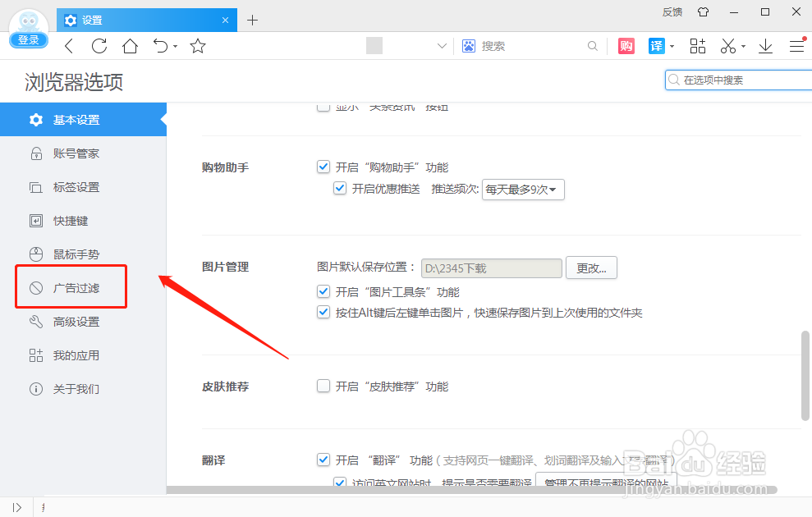Enable 皮肤推荐 feature checkbox
Image resolution: width=812 pixels, height=517 pixels.
click(323, 385)
